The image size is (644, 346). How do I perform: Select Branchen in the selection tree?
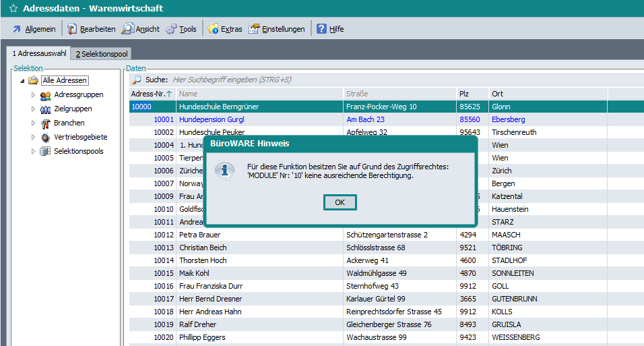(x=69, y=123)
